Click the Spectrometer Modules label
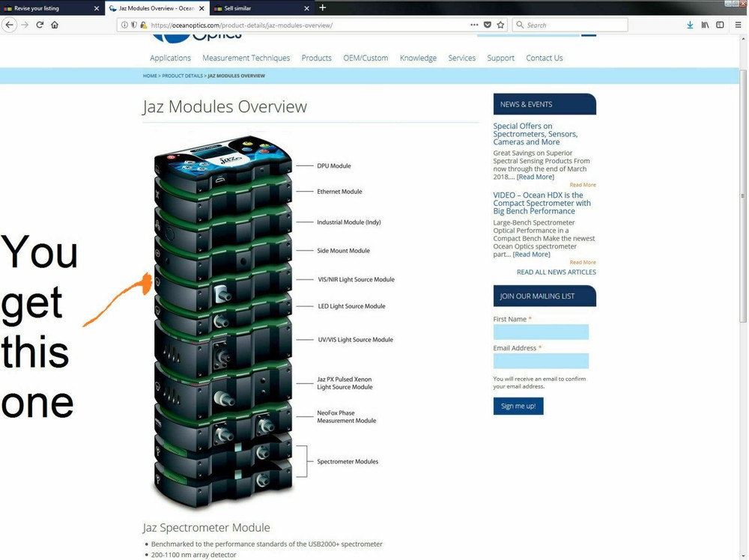This screenshot has width=749, height=560. [348, 461]
